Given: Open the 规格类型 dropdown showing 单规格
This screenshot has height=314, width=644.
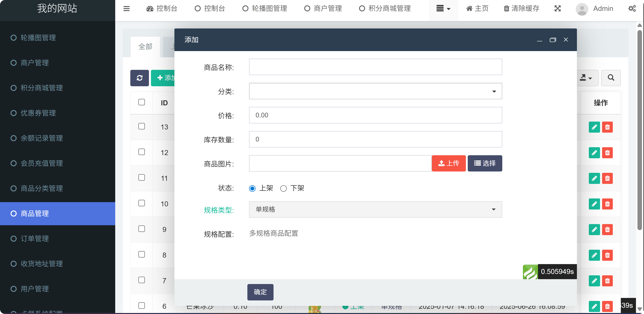Looking at the screenshot, I should (x=375, y=209).
